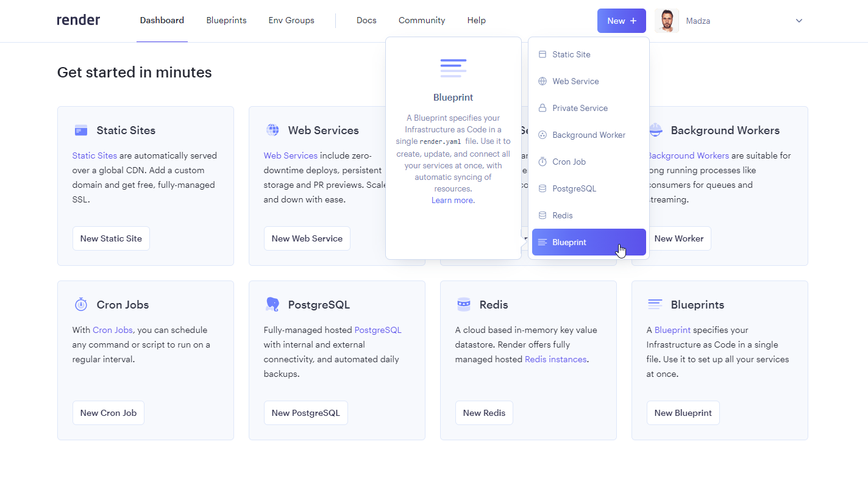Click the Learn more link in the Blueprint popup
This screenshot has height=486, width=868.
452,199
